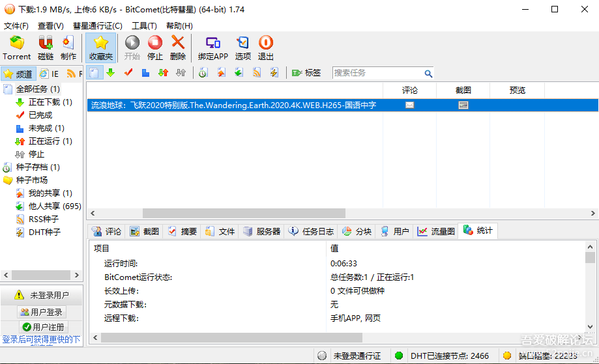Switch to the 评论 detail tab
599x364 pixels.
107,232
